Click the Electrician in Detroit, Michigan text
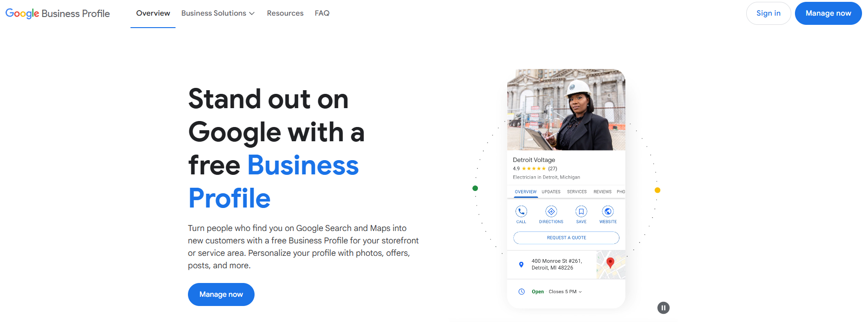 click(x=546, y=177)
